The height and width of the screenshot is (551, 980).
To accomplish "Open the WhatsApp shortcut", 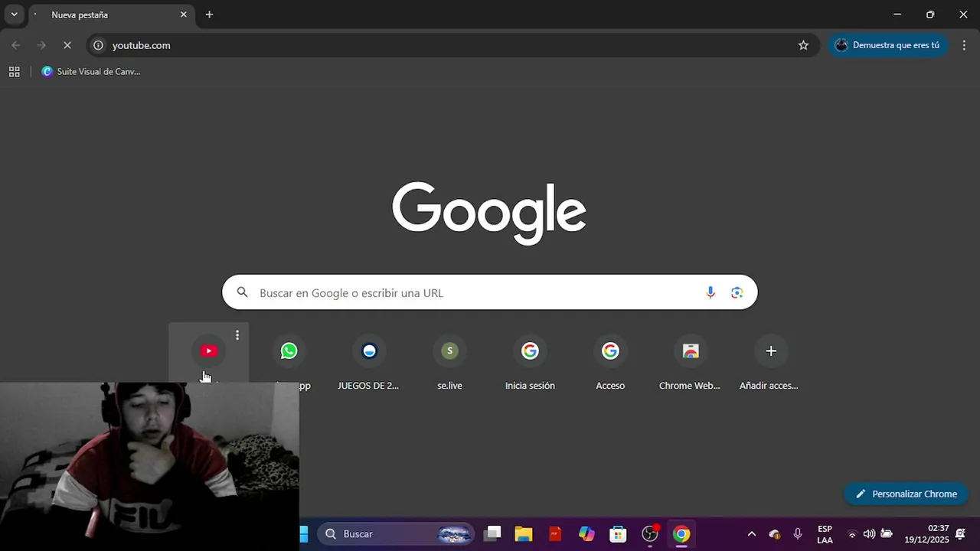I will (289, 351).
